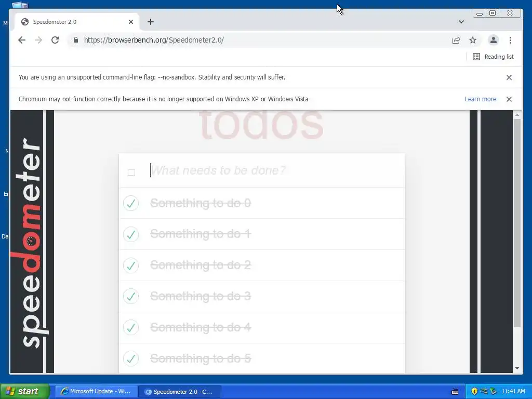Click the scrollbar down arrow
Screen dimensions: 532x399
[x=517, y=368]
